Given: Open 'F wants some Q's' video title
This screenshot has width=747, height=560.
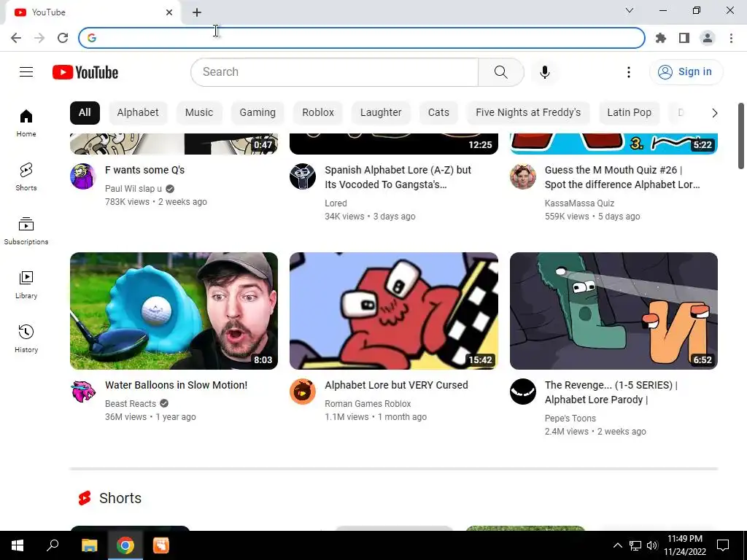Looking at the screenshot, I should point(145,170).
